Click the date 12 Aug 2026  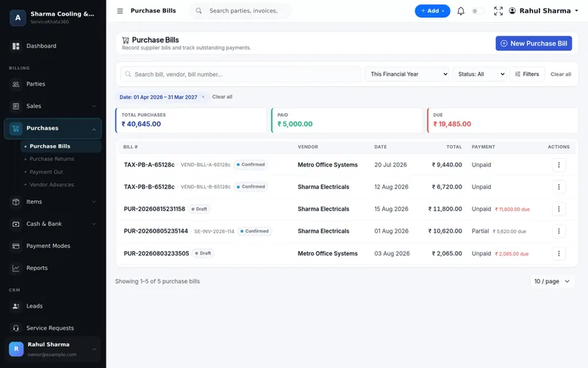[391, 187]
